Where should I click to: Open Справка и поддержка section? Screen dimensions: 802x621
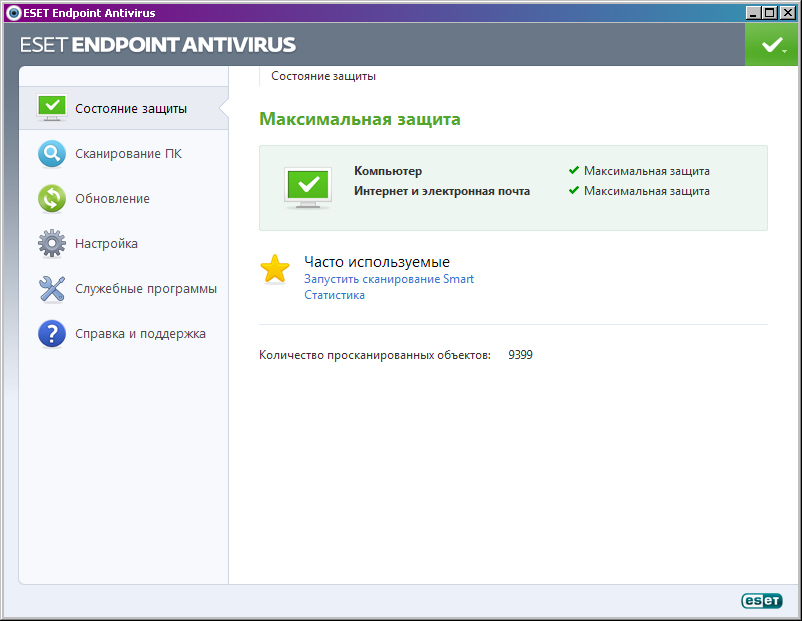point(124,334)
